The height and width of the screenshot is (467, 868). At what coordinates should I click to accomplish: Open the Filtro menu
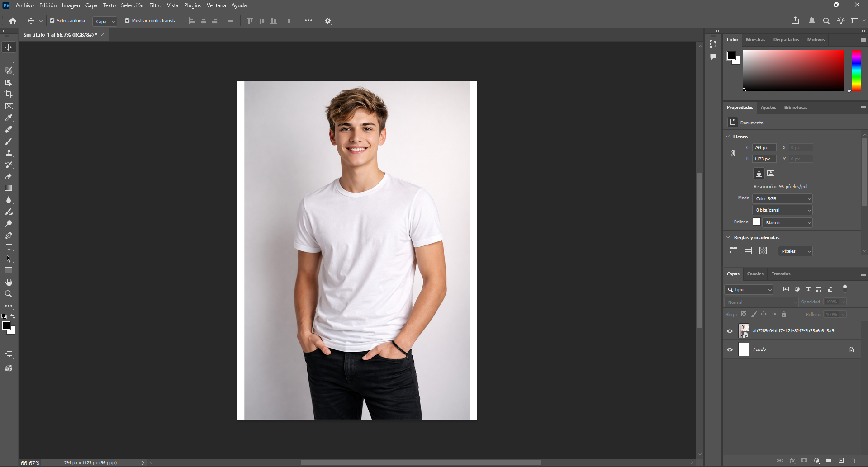(x=155, y=5)
